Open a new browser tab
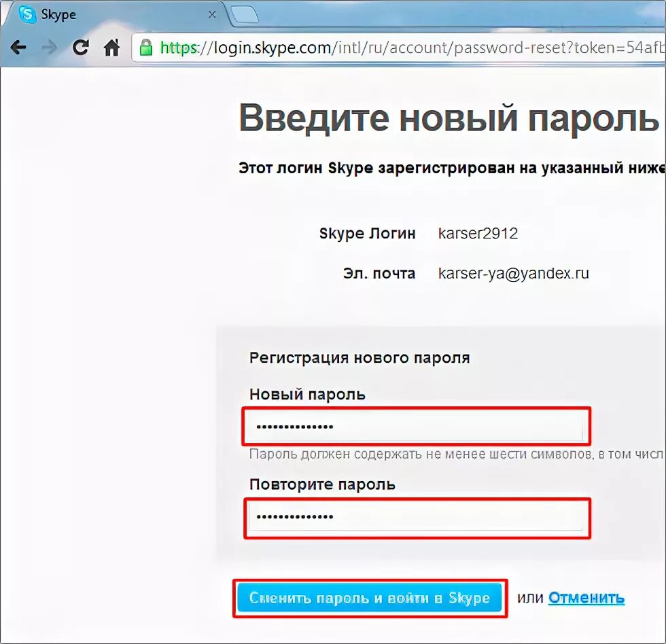The height and width of the screenshot is (644, 666). 245,14
